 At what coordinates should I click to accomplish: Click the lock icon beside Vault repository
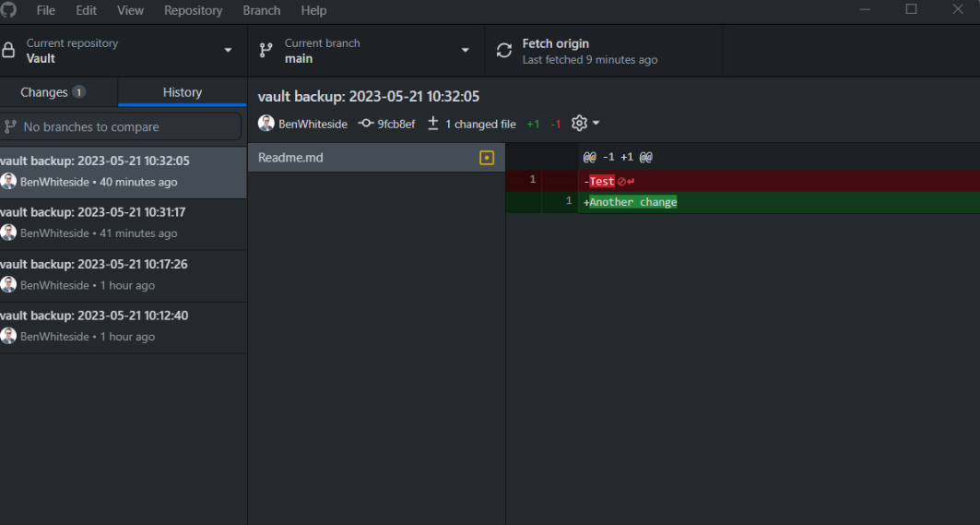[8, 51]
